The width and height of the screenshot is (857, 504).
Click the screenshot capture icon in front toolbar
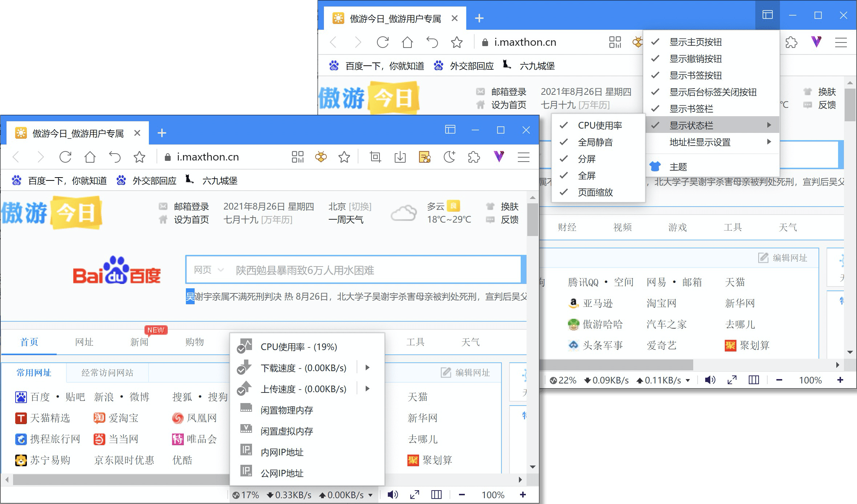tap(375, 157)
